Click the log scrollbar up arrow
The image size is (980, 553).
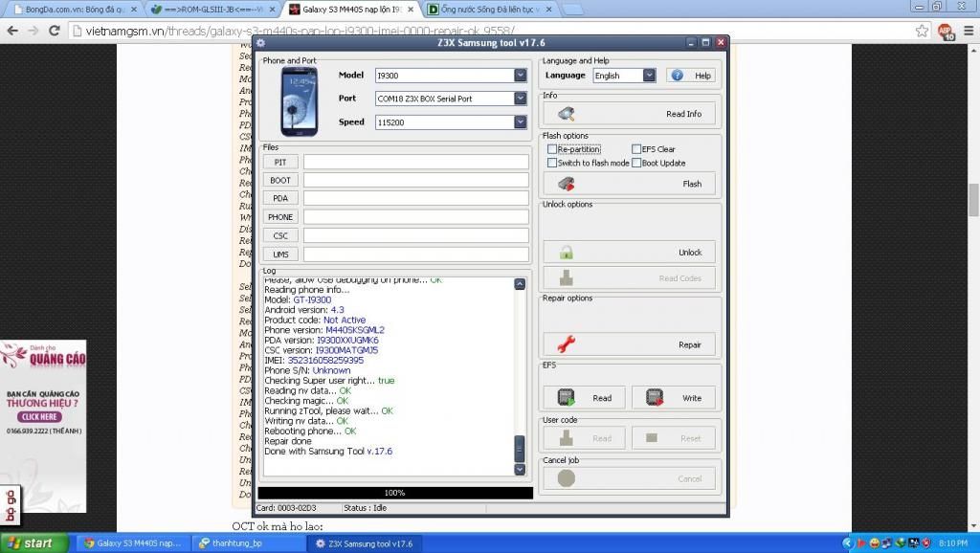click(x=520, y=284)
